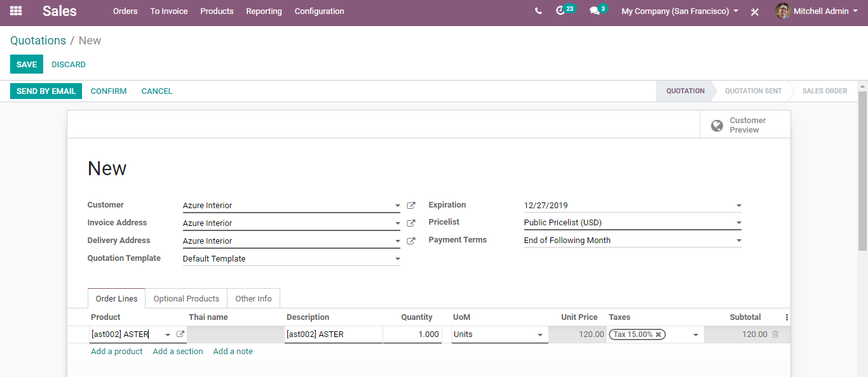Click the Customer Preview button

(745, 125)
